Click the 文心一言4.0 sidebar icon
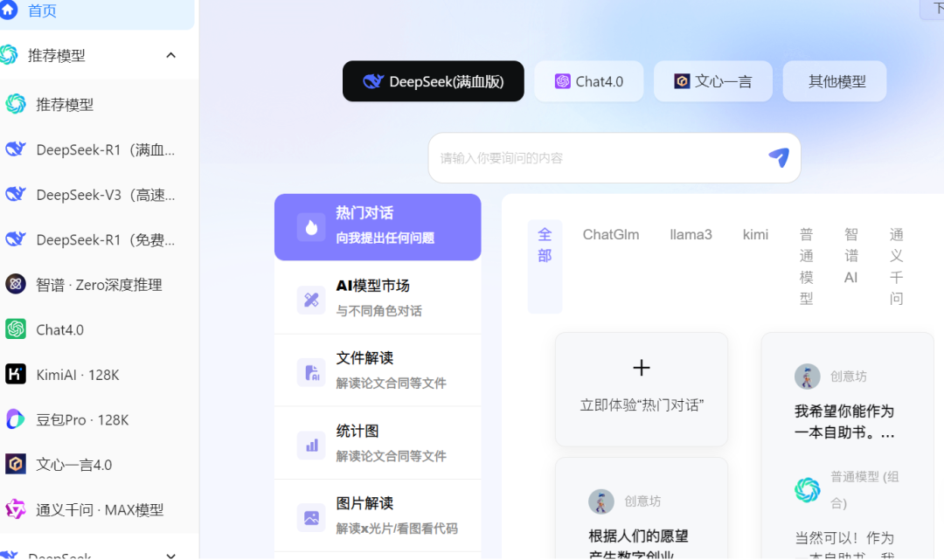The height and width of the screenshot is (560, 944). point(16,465)
